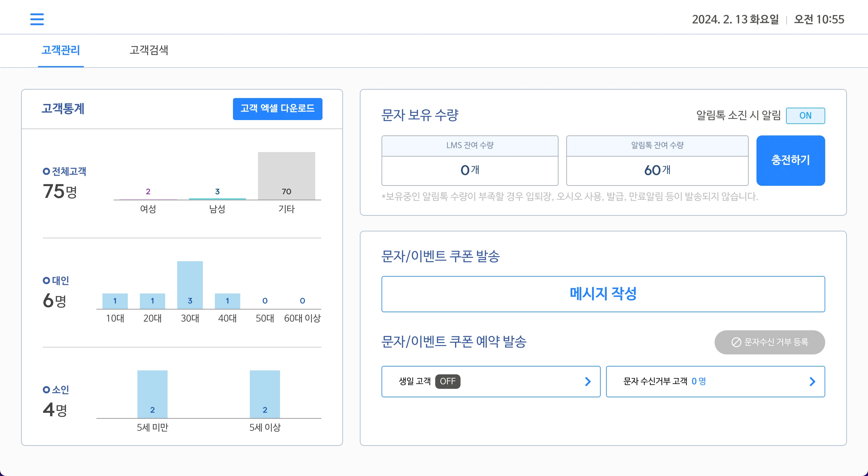The height and width of the screenshot is (476, 868).
Task: Click the time 오전 10:55
Action: coord(819,19)
